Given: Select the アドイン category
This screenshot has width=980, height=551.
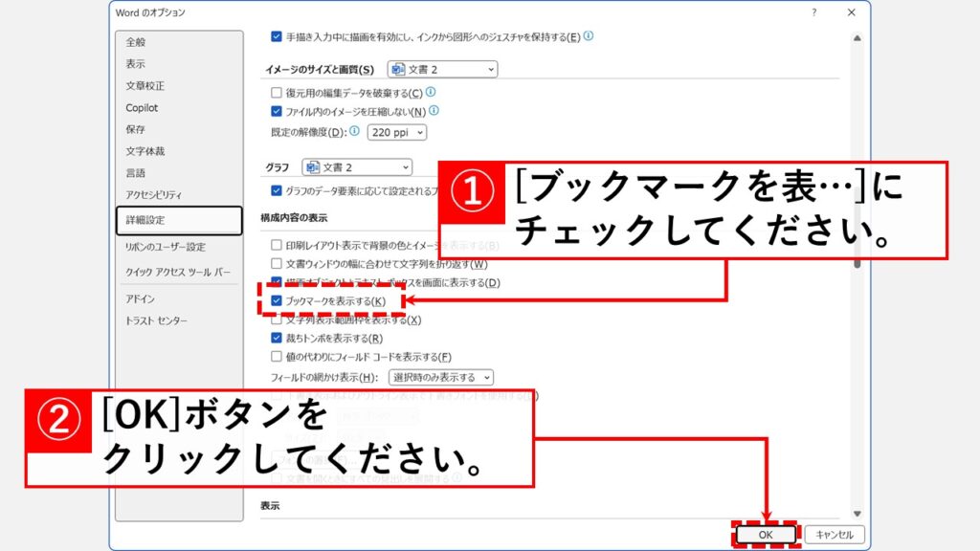Looking at the screenshot, I should pyautogui.click(x=140, y=298).
